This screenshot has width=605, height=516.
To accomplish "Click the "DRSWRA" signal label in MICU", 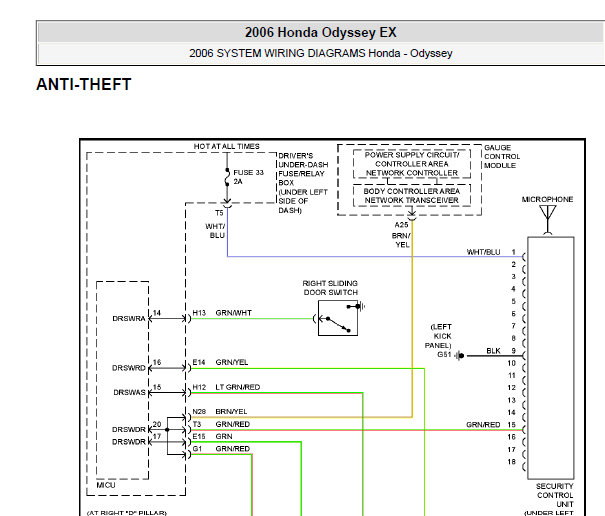I will [129, 318].
